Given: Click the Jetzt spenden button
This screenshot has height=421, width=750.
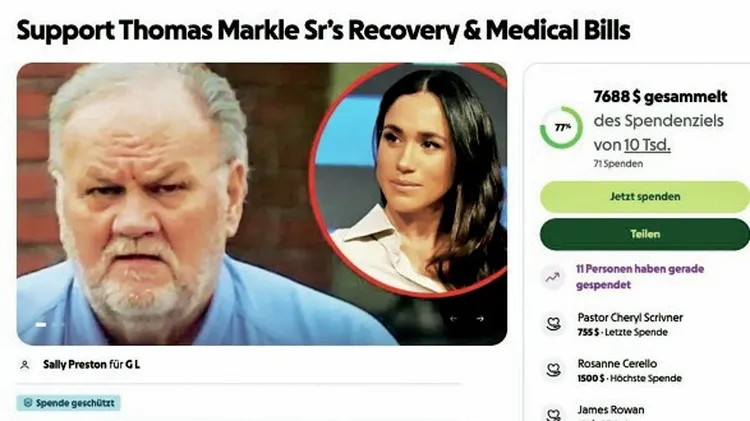Looking at the screenshot, I should [x=645, y=197].
